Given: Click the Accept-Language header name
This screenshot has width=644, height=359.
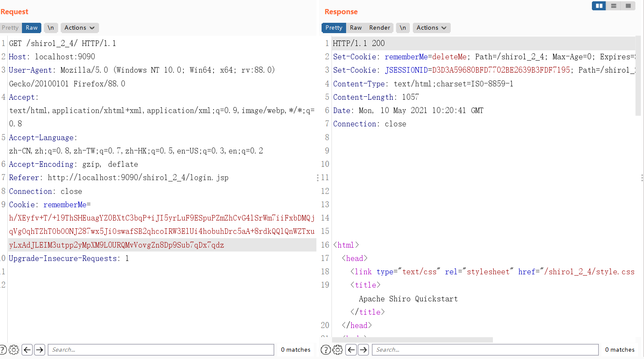Looking at the screenshot, I should click(x=41, y=138).
